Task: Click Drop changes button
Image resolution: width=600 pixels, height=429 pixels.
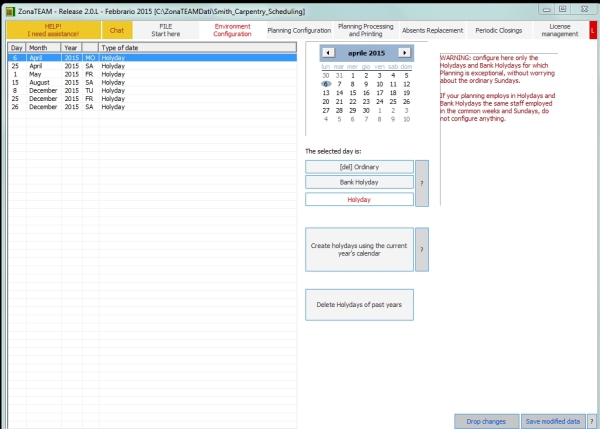Action: click(486, 421)
